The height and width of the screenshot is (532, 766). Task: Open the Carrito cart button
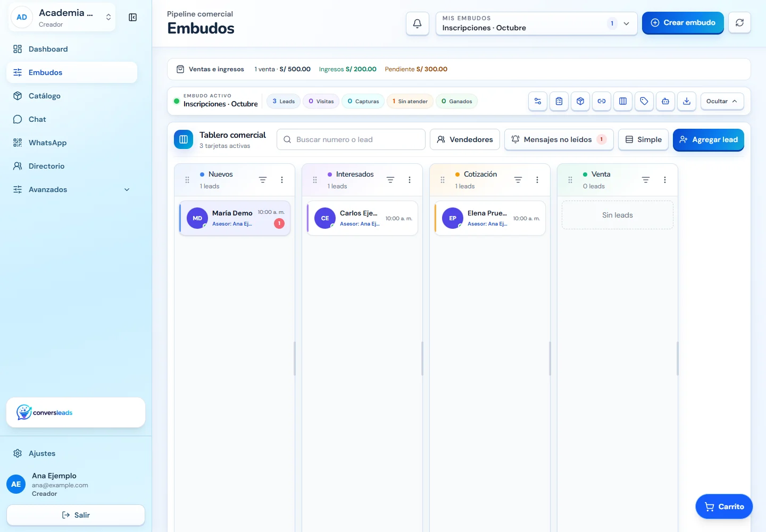pyautogui.click(x=724, y=506)
